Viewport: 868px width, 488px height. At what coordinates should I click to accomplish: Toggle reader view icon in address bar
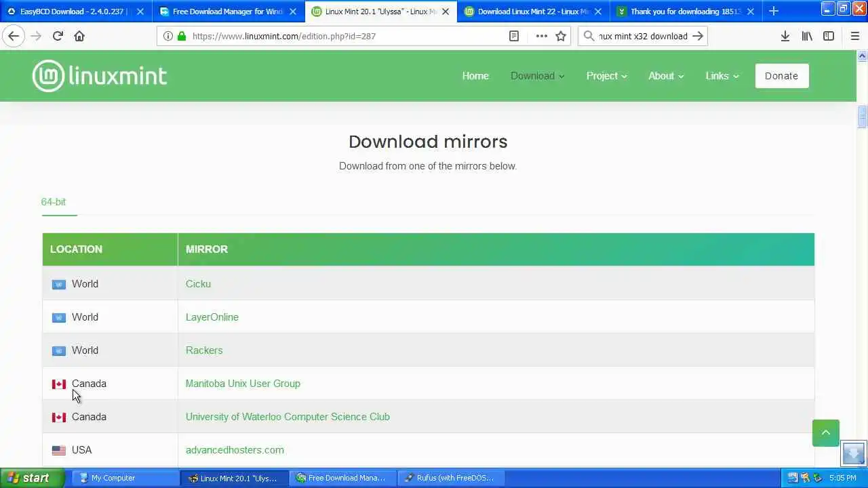[x=514, y=36]
